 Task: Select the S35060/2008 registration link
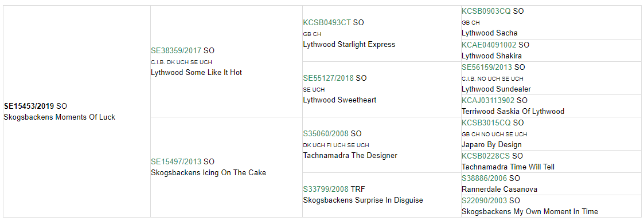[326, 133]
